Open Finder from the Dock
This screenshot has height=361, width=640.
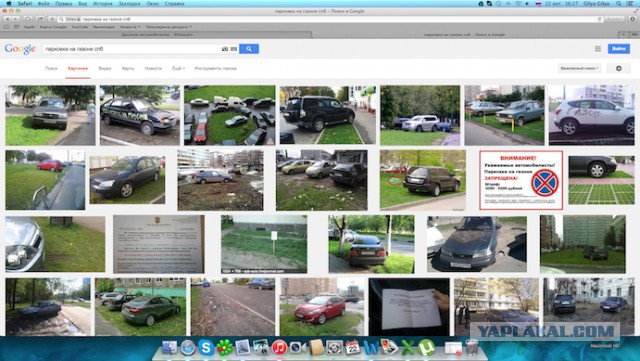pos(169,348)
